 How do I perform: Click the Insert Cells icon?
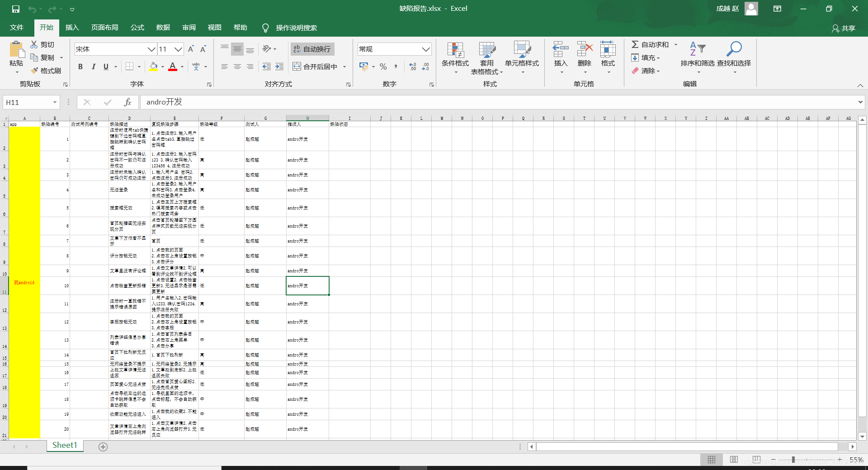tap(561, 49)
